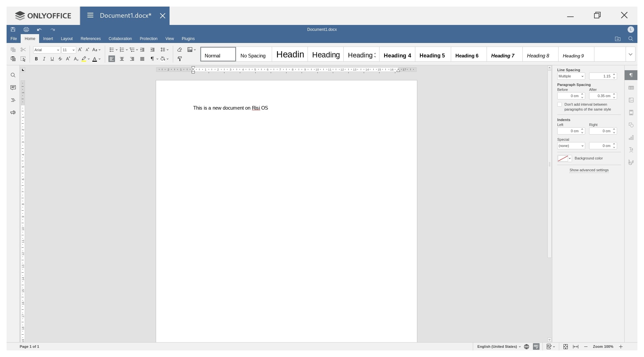This screenshot has width=644, height=357.
Task: Open Text Art settings in the right sidebar
Action: (631, 150)
